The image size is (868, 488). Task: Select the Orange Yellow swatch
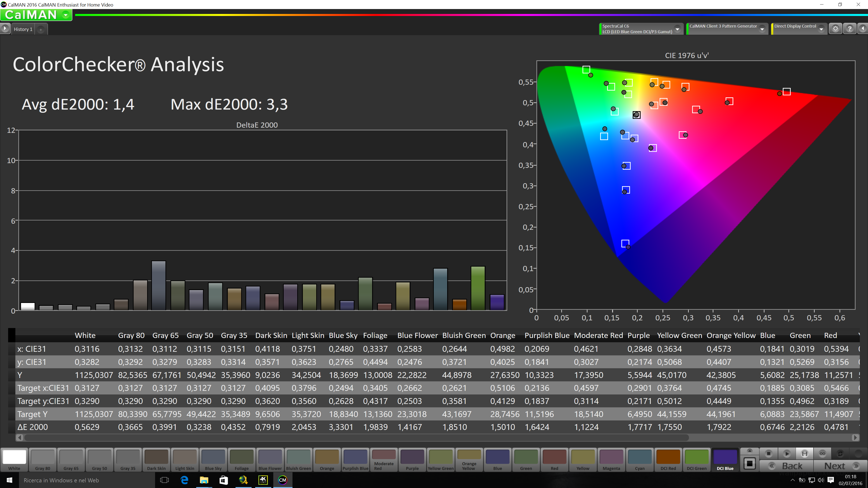coord(469,460)
